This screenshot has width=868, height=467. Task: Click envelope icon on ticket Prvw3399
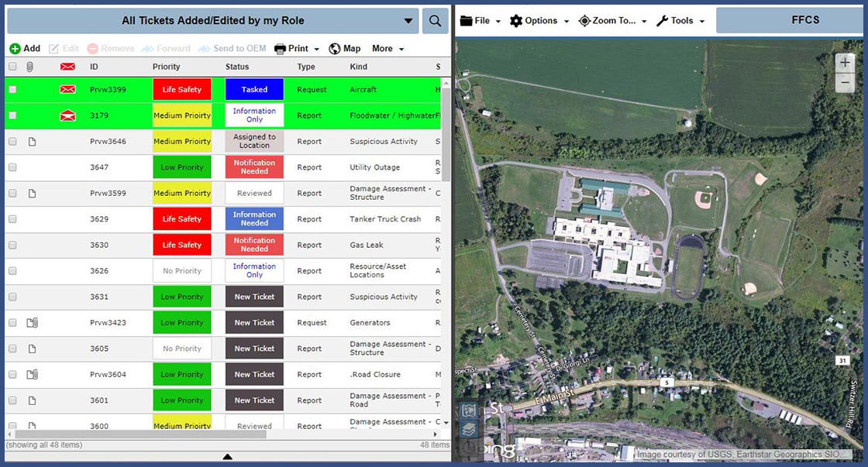[x=67, y=90]
